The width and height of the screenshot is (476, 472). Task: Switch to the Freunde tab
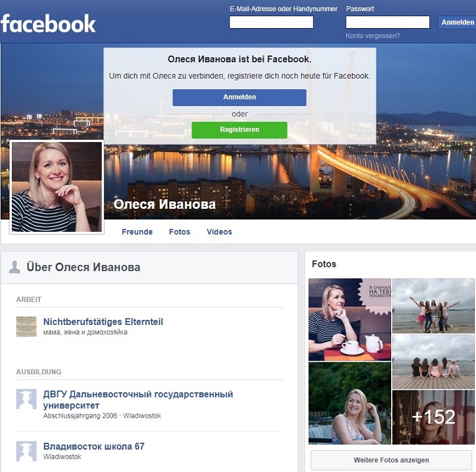pyautogui.click(x=137, y=232)
